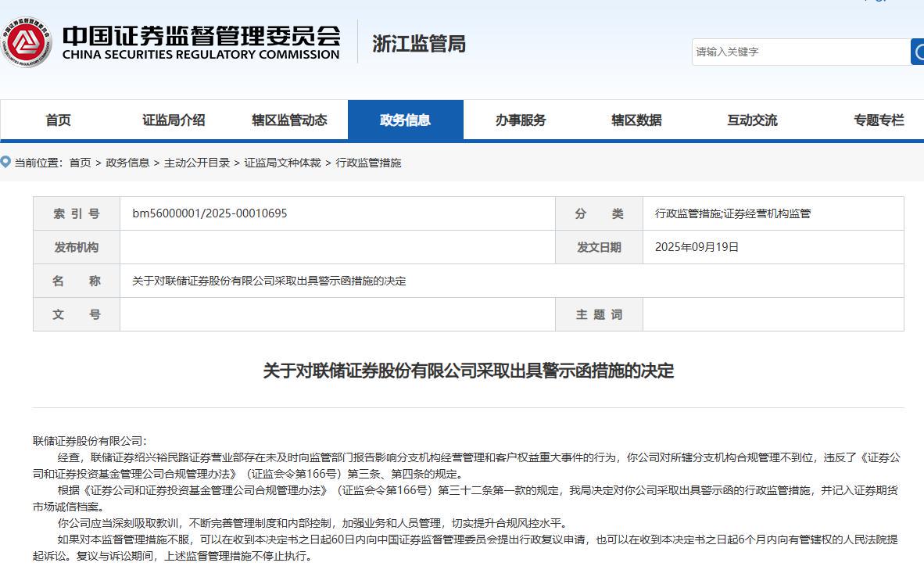Click the 名称 table label

pos(77,281)
